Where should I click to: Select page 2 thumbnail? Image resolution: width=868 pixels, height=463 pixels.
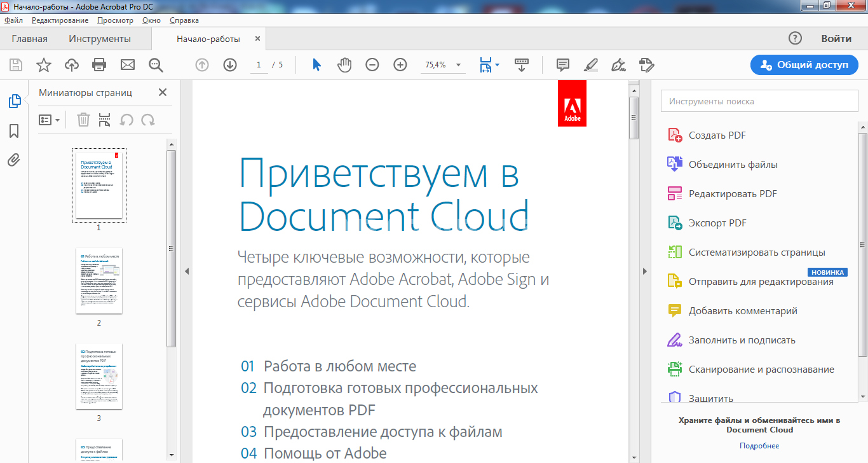(99, 281)
